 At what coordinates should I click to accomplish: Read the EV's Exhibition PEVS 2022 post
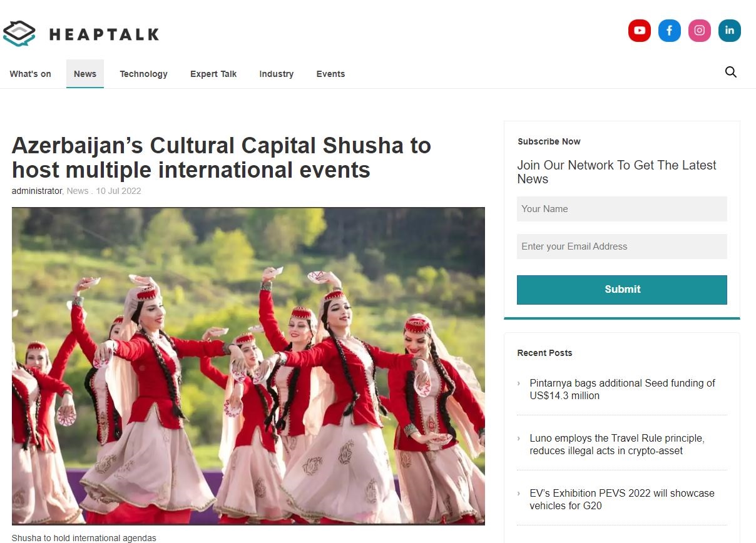622,499
